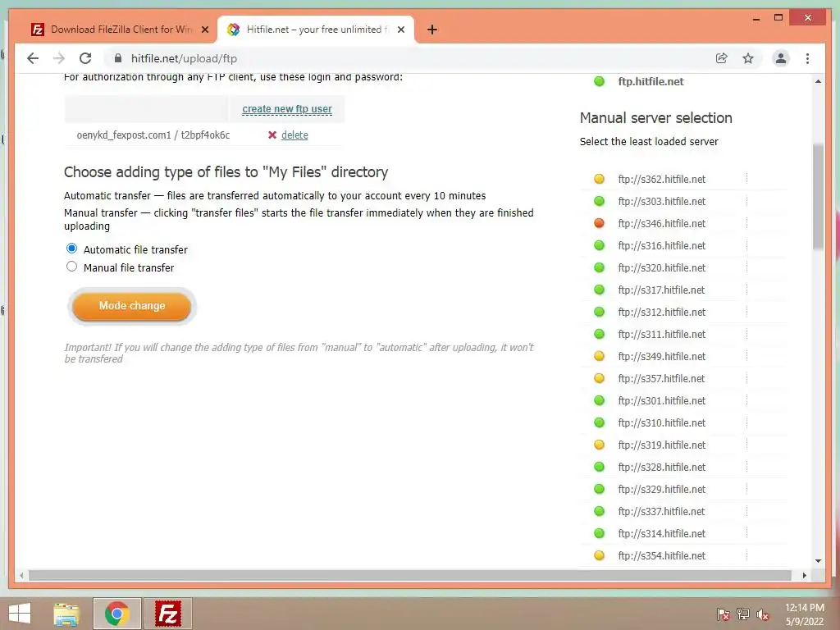The height and width of the screenshot is (630, 840).
Task: Select ftp://s337.hitfile.net server
Action: [662, 512]
